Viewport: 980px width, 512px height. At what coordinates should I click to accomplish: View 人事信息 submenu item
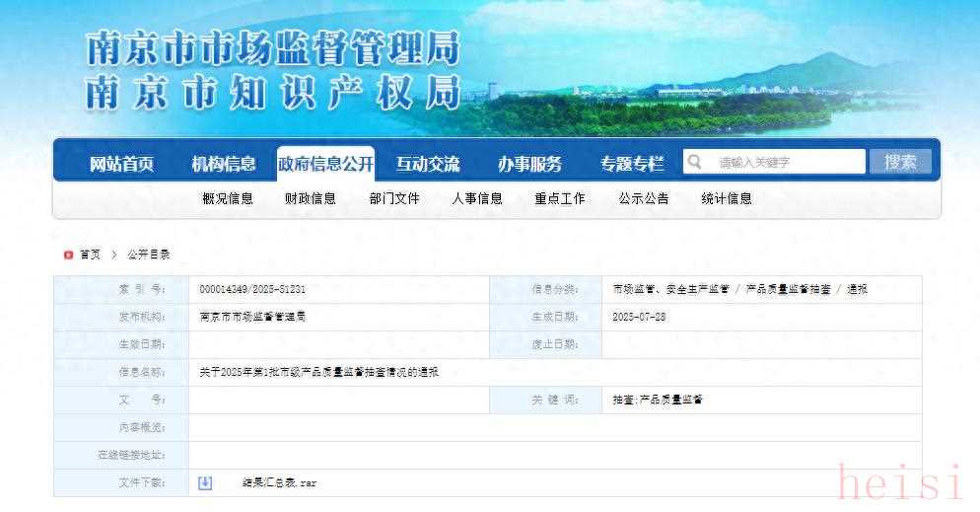pos(477,198)
